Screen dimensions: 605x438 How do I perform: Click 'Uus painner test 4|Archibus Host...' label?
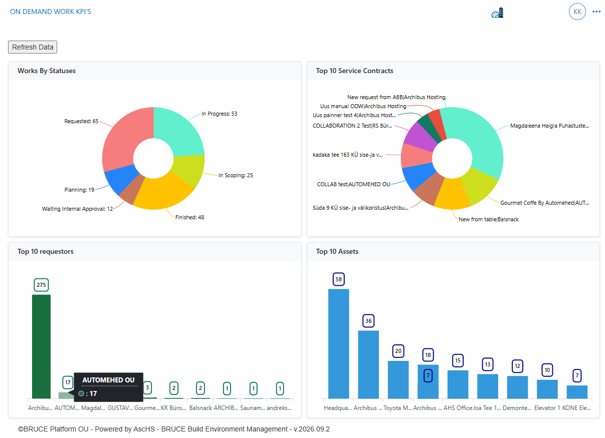(x=354, y=115)
